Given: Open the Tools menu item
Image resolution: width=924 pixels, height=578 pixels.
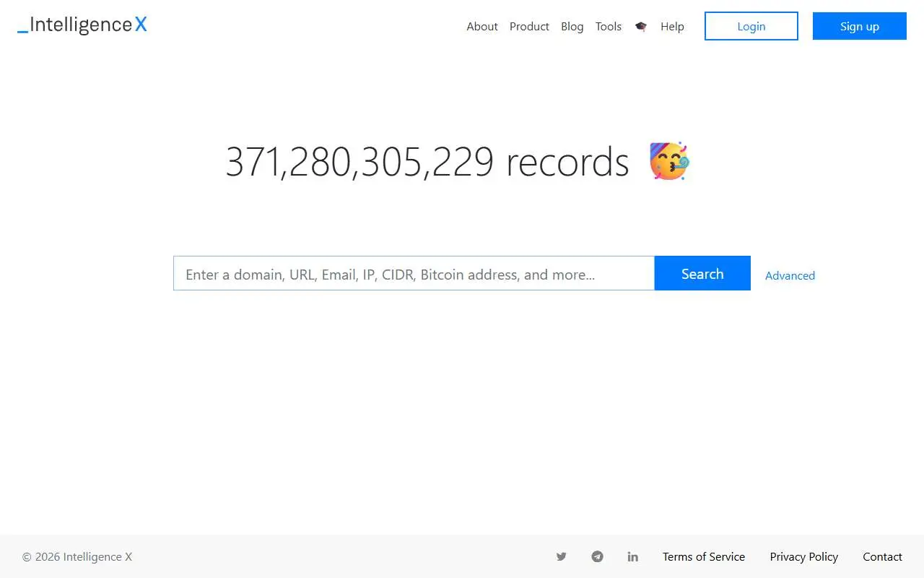Looking at the screenshot, I should [609, 27].
